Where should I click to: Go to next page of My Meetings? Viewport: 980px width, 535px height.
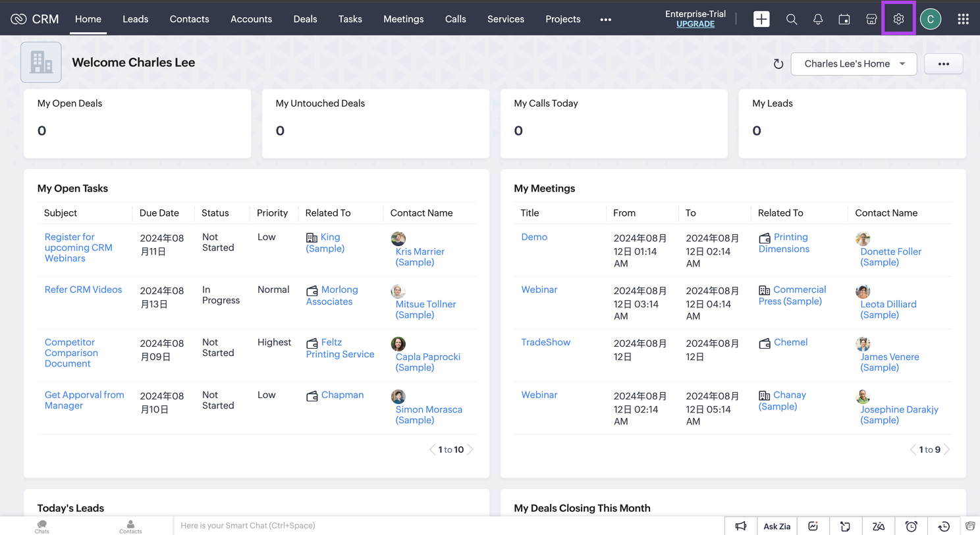click(947, 449)
